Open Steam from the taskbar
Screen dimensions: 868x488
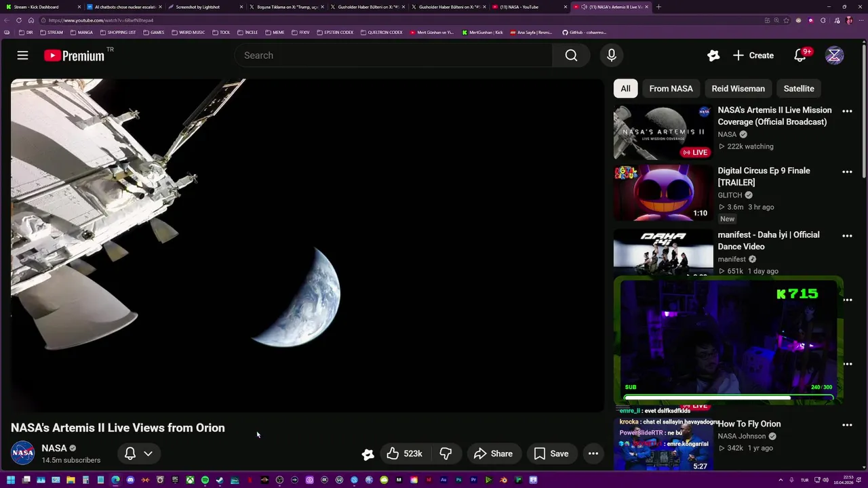tap(220, 480)
